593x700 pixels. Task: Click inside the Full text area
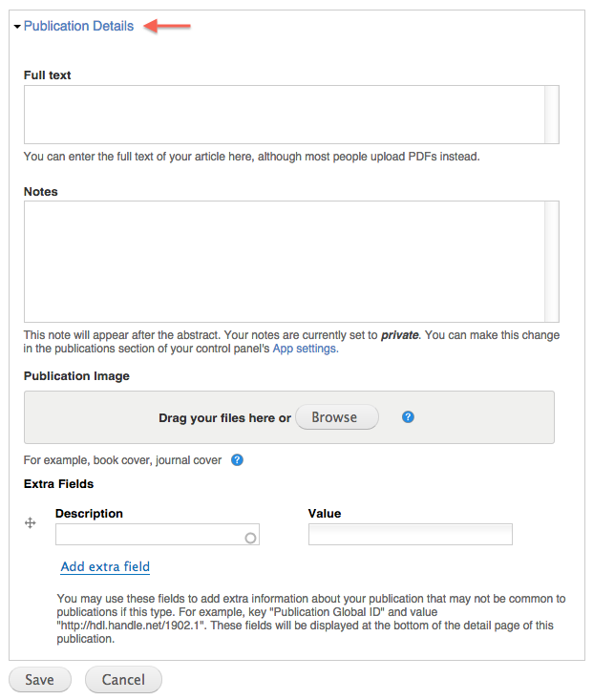[285, 115]
